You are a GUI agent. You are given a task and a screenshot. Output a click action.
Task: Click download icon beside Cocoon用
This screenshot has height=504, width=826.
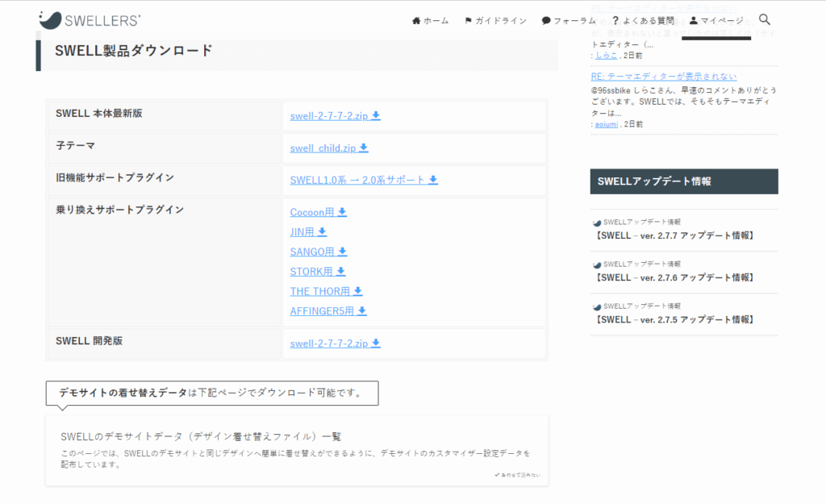click(342, 212)
